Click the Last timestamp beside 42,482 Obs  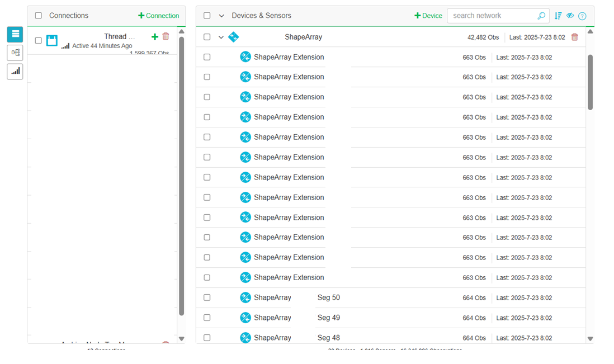click(x=537, y=37)
